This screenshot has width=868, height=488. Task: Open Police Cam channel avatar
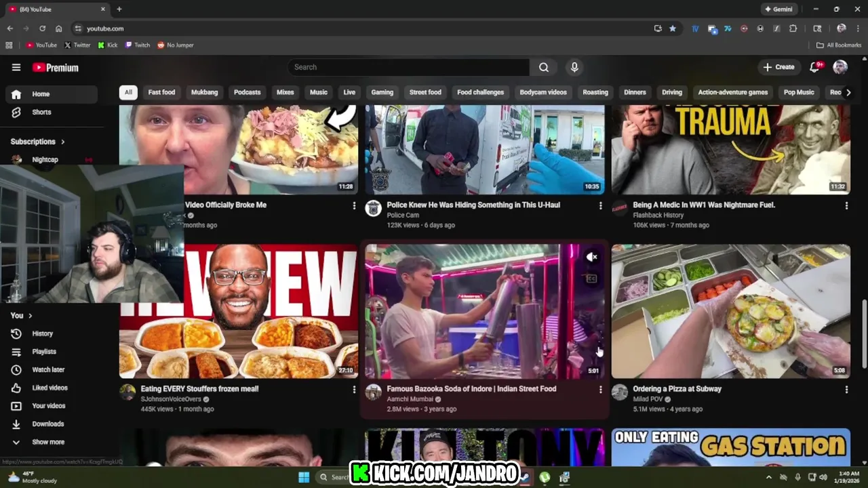(x=374, y=208)
